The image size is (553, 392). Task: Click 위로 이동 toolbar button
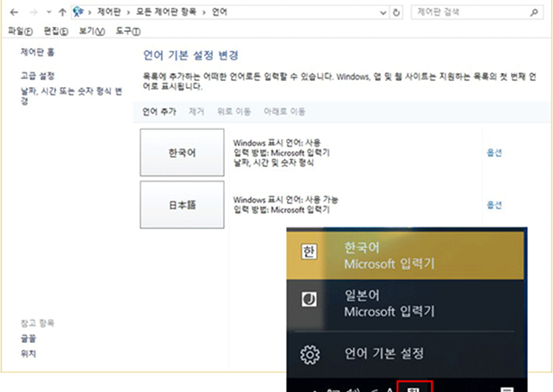[233, 112]
